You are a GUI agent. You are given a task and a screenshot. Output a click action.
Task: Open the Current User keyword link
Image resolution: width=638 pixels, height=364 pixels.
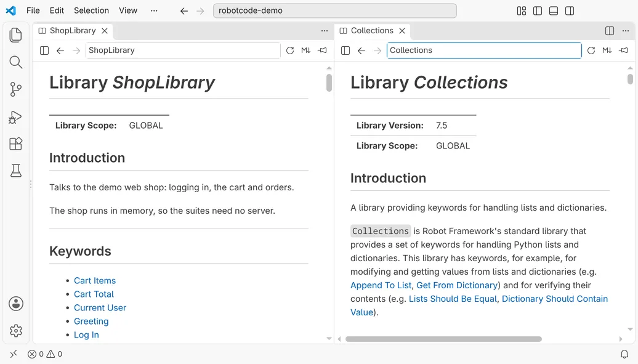click(x=100, y=308)
